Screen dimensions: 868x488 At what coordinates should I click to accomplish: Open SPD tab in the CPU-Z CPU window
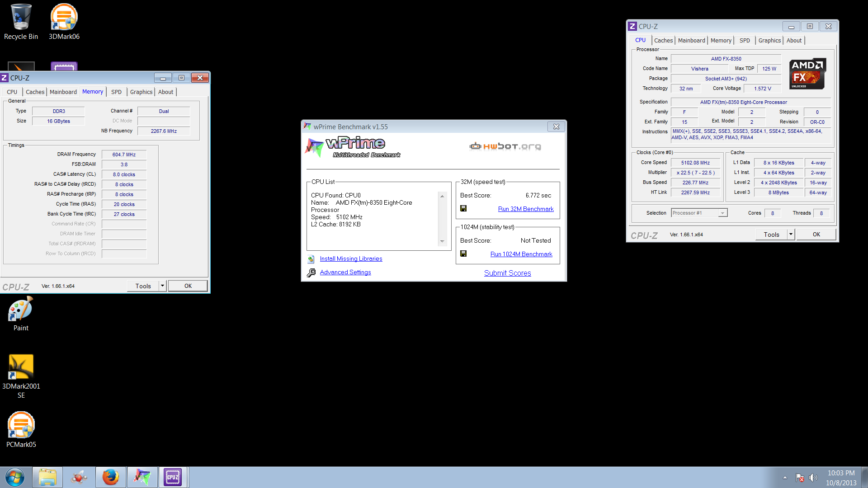(745, 40)
